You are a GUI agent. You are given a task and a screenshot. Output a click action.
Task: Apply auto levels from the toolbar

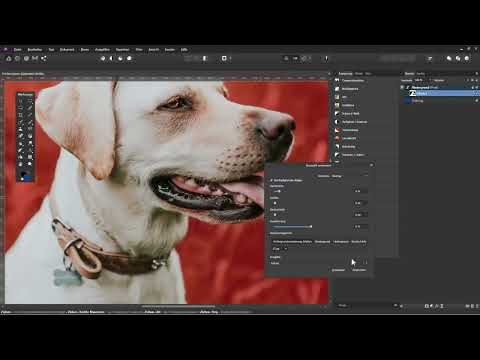pyautogui.click(x=103, y=59)
